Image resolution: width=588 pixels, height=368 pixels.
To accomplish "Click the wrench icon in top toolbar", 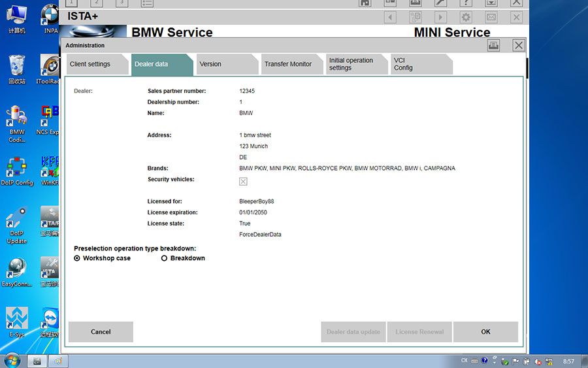I will coord(440,3).
